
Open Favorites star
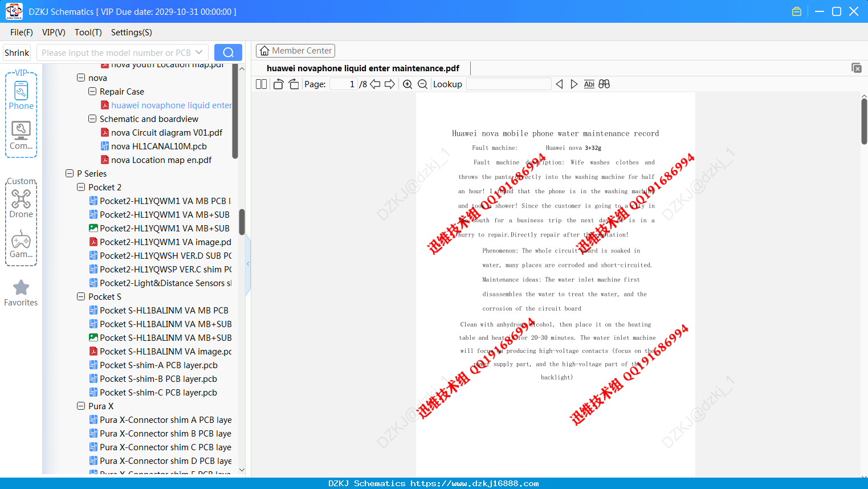[21, 293]
